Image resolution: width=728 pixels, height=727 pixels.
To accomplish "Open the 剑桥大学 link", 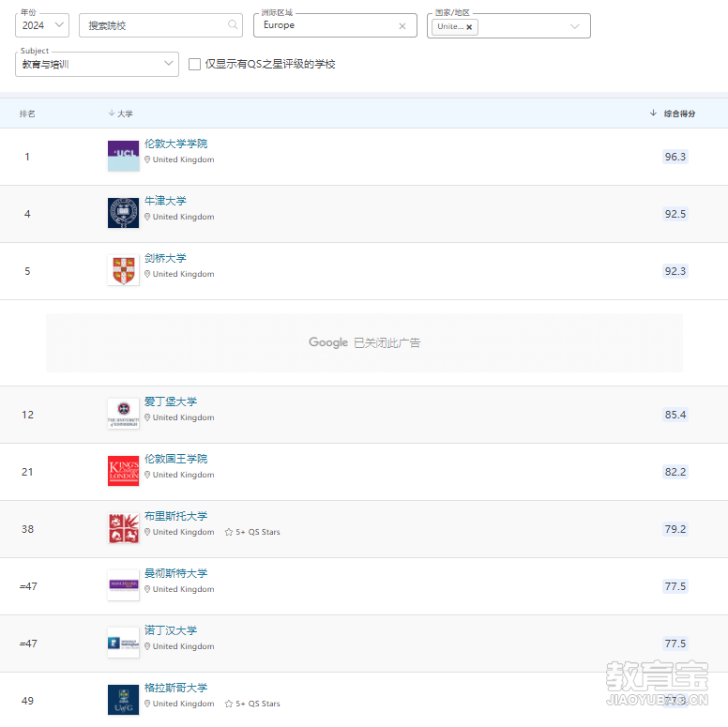I will [165, 258].
